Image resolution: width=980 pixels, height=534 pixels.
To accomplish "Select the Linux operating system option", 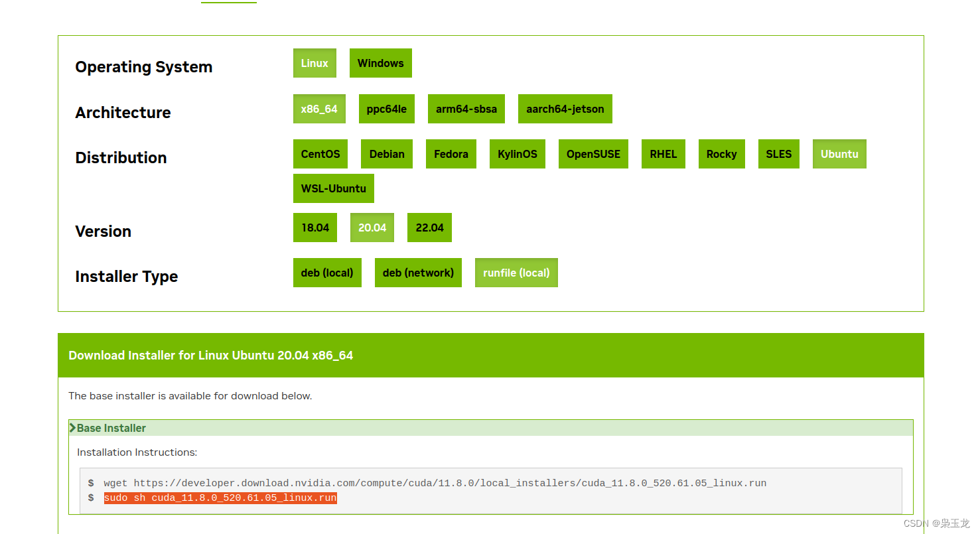I will point(315,63).
